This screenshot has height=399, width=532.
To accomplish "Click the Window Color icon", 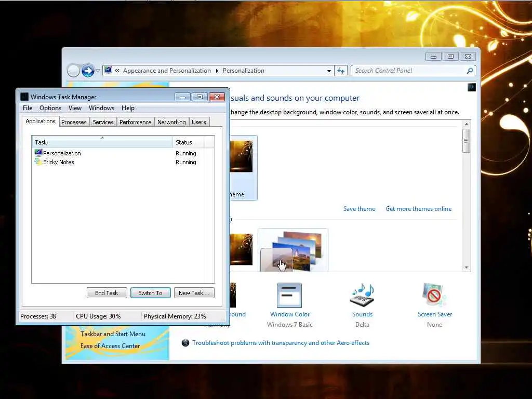I will [289, 295].
